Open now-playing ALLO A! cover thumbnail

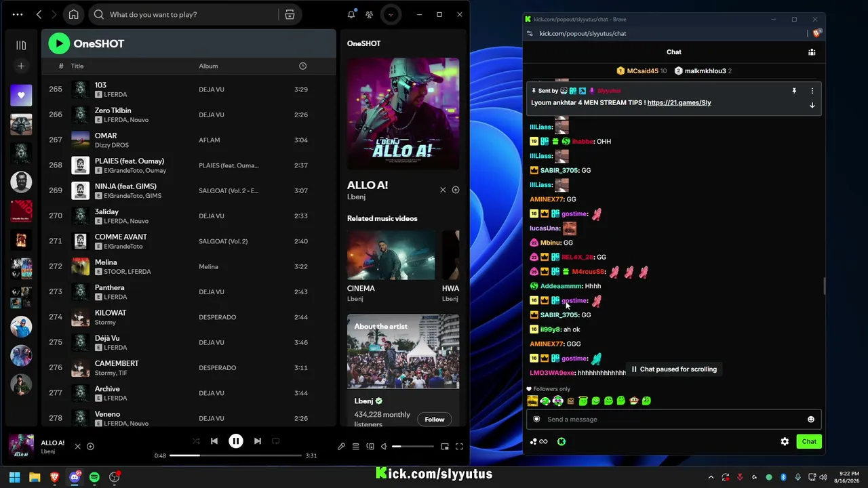[x=21, y=447]
